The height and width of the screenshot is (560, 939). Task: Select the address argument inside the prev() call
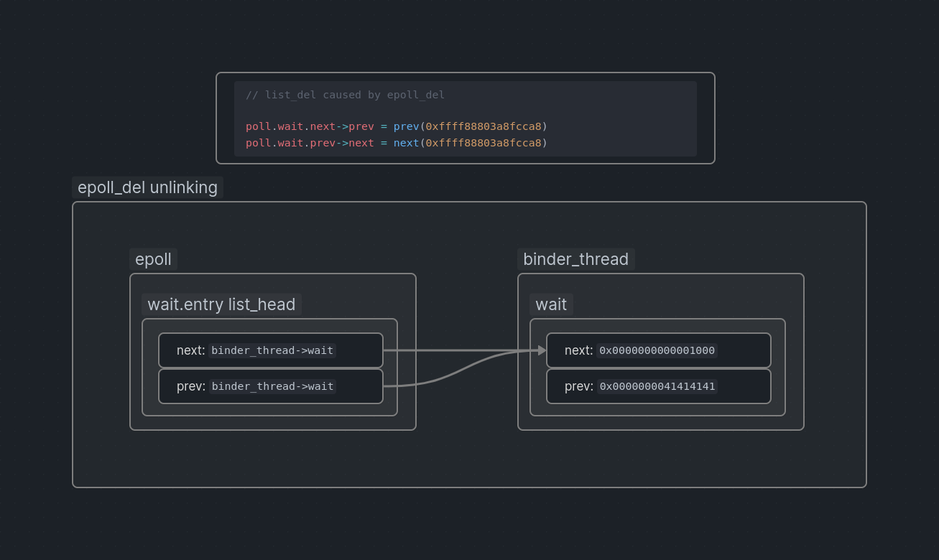[484, 126]
